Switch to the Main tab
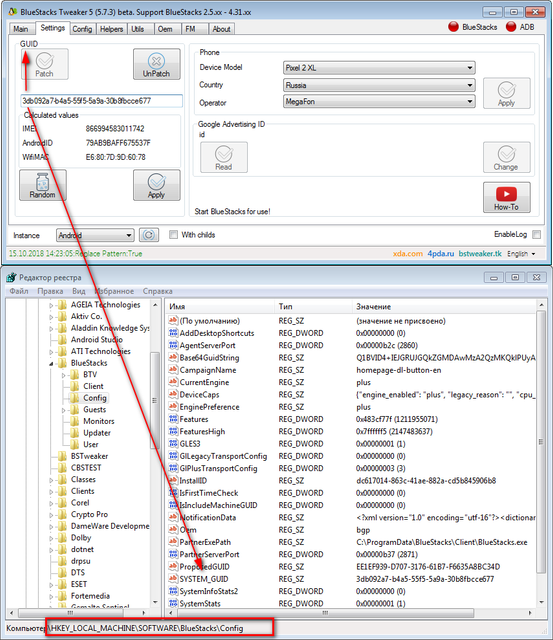 tap(21, 29)
